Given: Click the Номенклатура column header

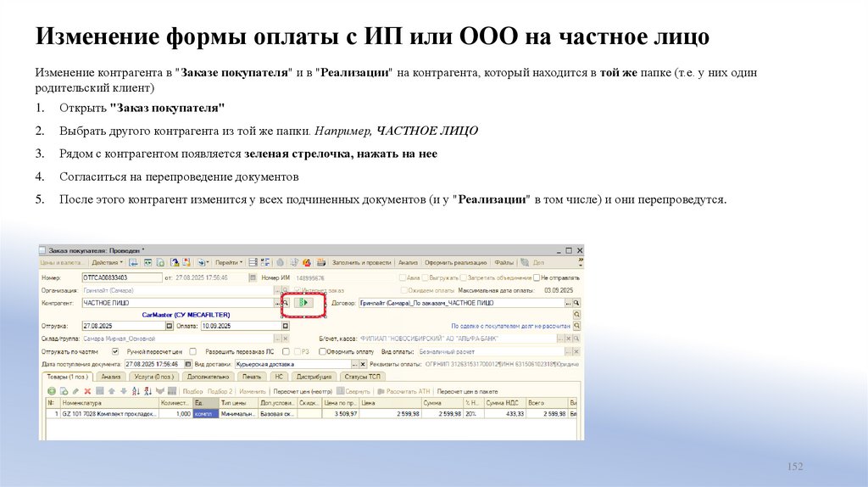Looking at the screenshot, I should click(109, 403).
